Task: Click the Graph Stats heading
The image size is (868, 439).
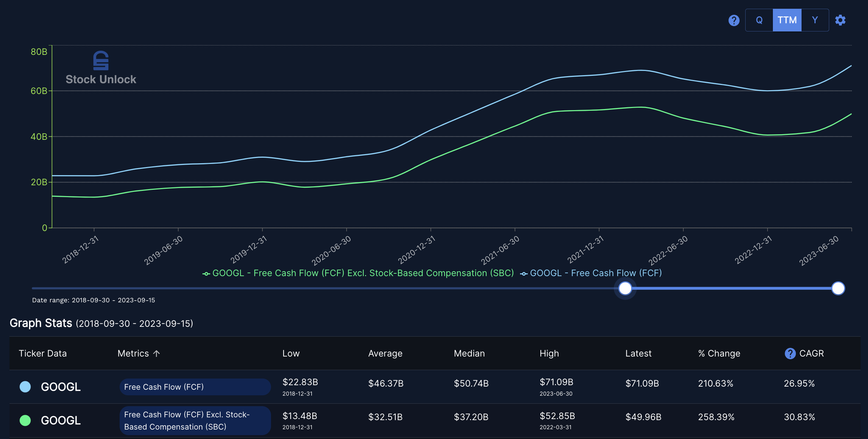Action: click(41, 323)
